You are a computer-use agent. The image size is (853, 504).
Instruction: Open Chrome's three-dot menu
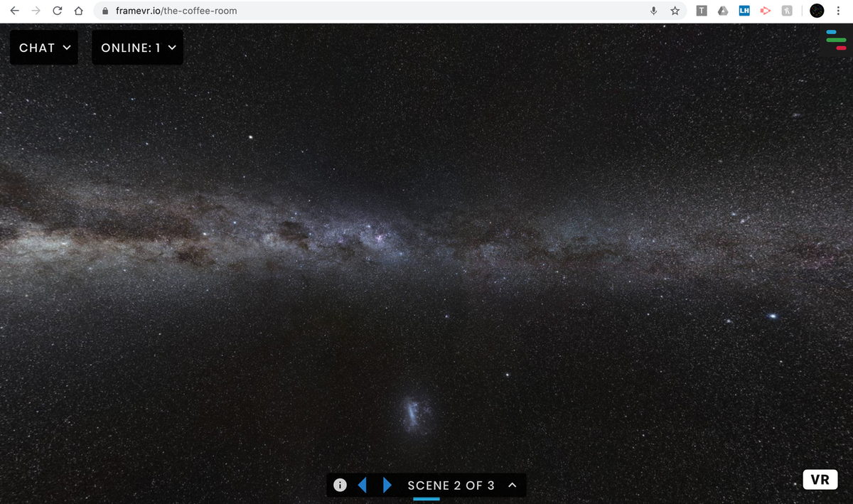tap(839, 11)
